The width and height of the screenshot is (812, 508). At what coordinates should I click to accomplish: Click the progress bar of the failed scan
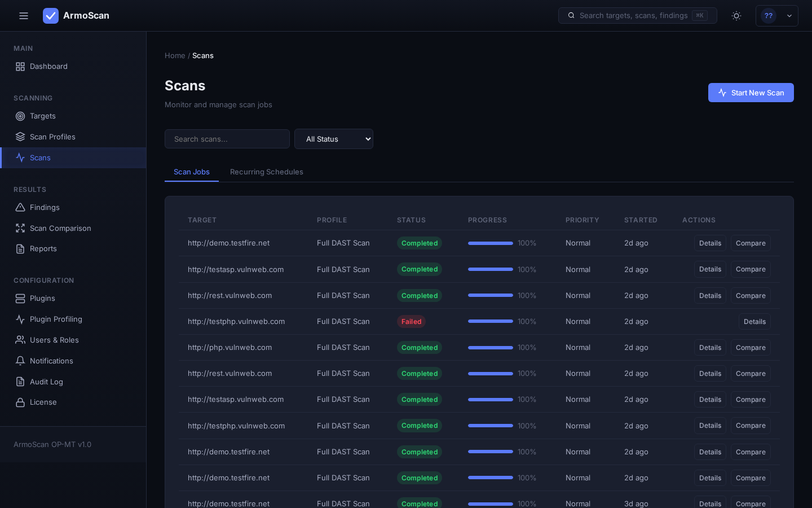point(491,321)
